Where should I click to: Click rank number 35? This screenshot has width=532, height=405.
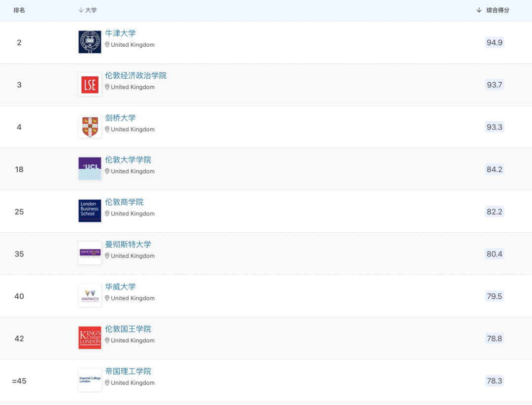pyautogui.click(x=19, y=254)
